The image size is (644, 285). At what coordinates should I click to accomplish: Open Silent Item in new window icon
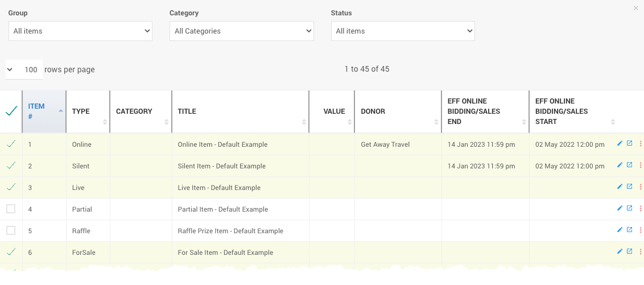click(x=630, y=165)
